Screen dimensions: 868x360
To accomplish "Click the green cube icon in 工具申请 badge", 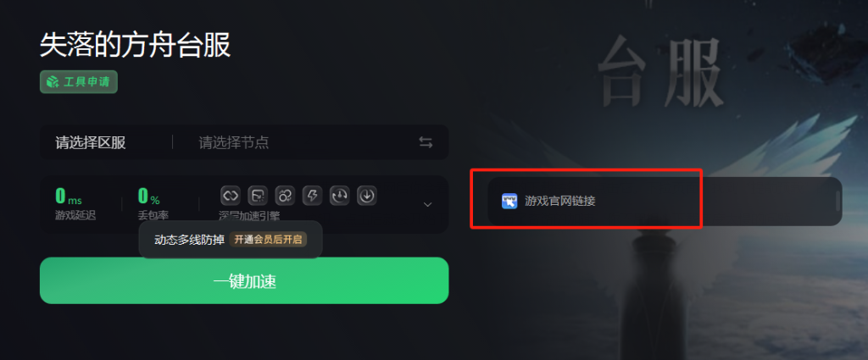I will (x=53, y=82).
